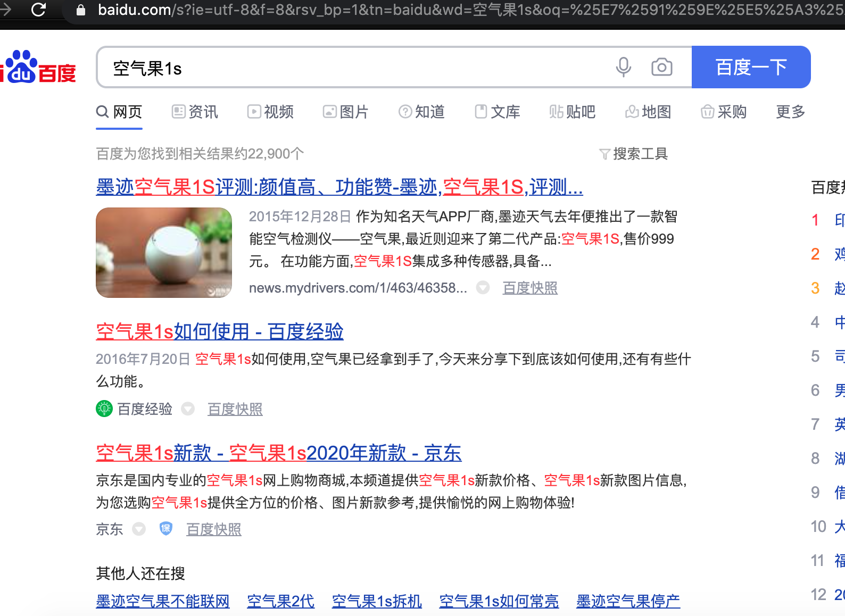
Task: Click the 空气果 product thumbnail image
Action: tap(164, 253)
